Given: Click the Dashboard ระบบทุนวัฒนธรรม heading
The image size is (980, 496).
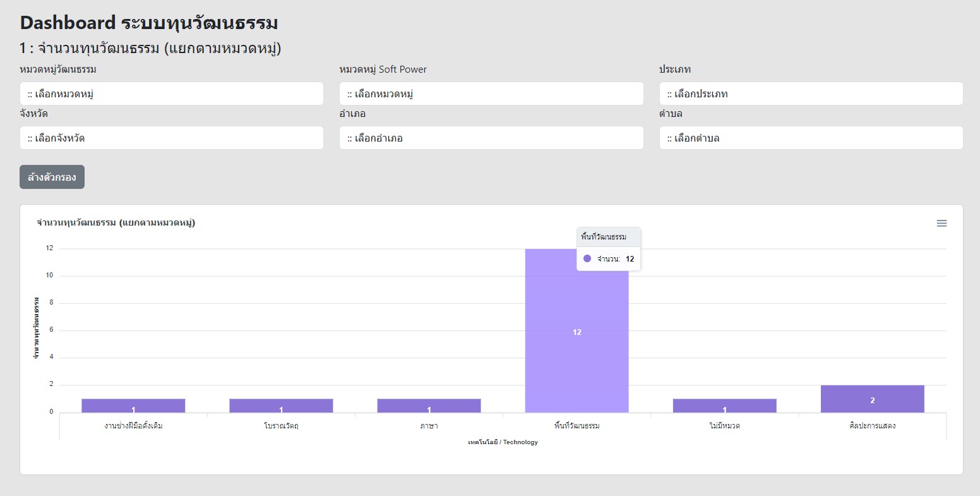Looking at the screenshot, I should pyautogui.click(x=149, y=23).
